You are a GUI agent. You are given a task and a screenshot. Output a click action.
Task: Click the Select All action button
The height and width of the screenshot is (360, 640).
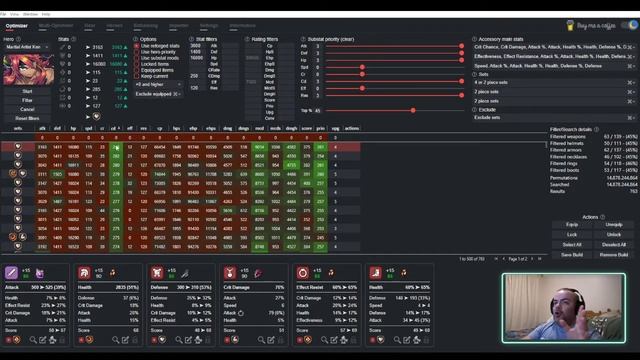(x=572, y=245)
